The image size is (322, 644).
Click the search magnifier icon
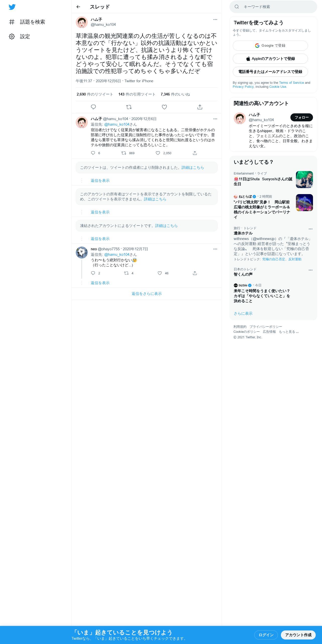[x=237, y=7]
